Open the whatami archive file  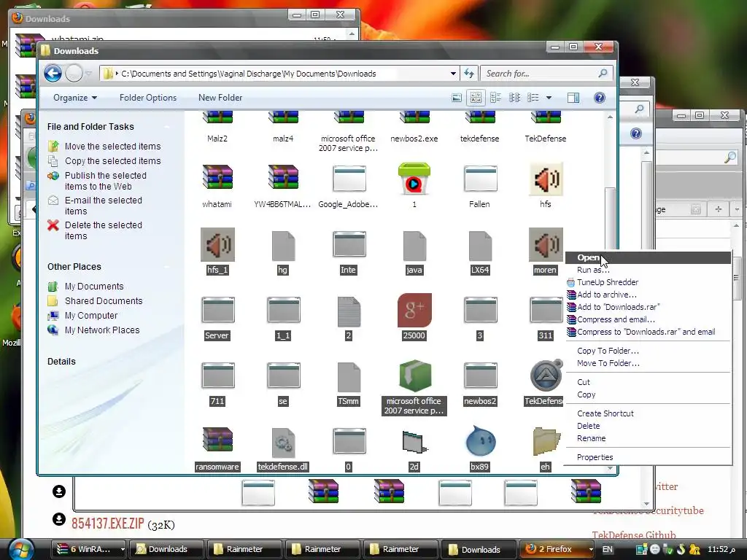point(217,178)
